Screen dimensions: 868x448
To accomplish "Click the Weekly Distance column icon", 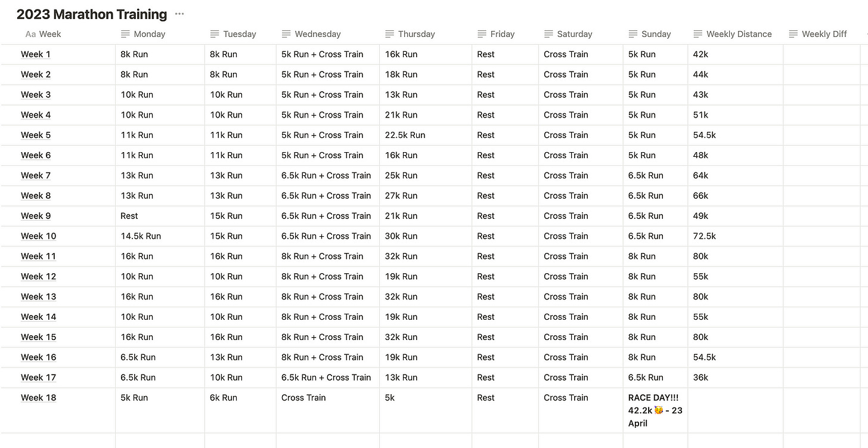I will (698, 34).
